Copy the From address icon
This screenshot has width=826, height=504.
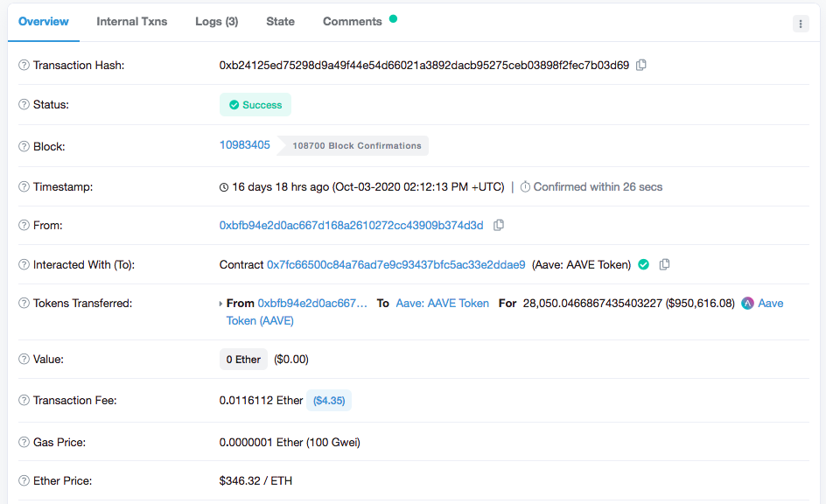[x=499, y=225]
